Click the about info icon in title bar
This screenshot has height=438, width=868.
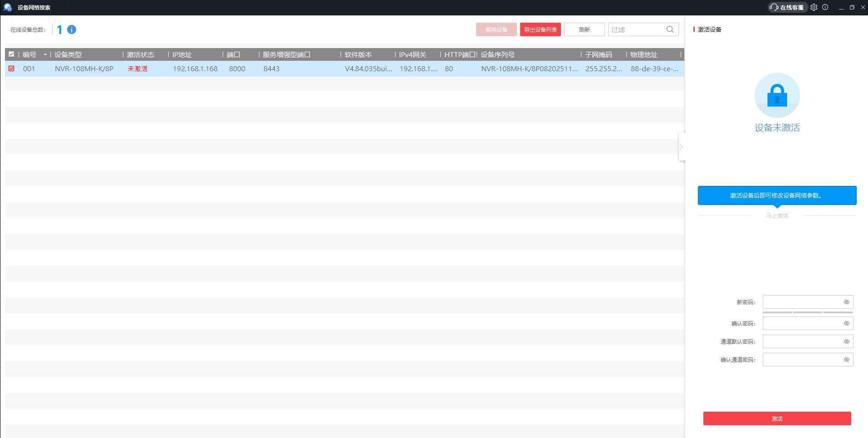(x=825, y=7)
